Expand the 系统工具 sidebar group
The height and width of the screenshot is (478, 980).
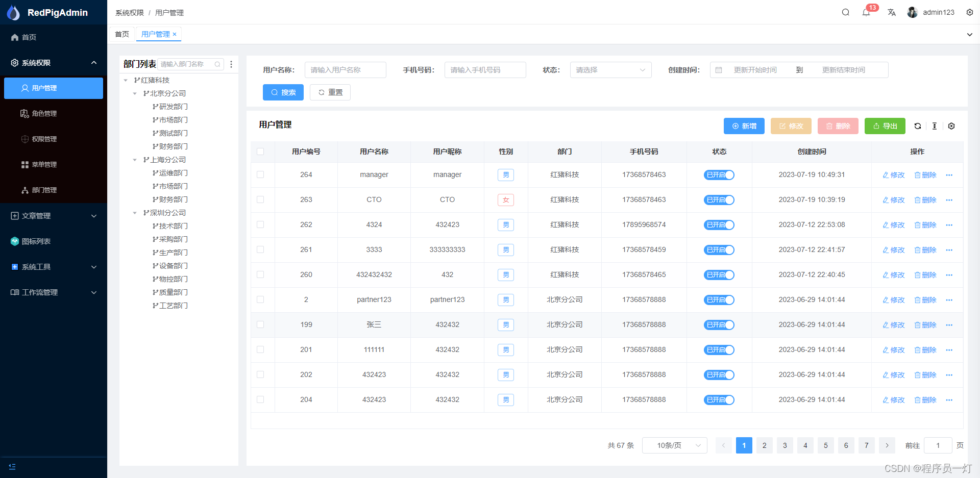pyautogui.click(x=54, y=267)
